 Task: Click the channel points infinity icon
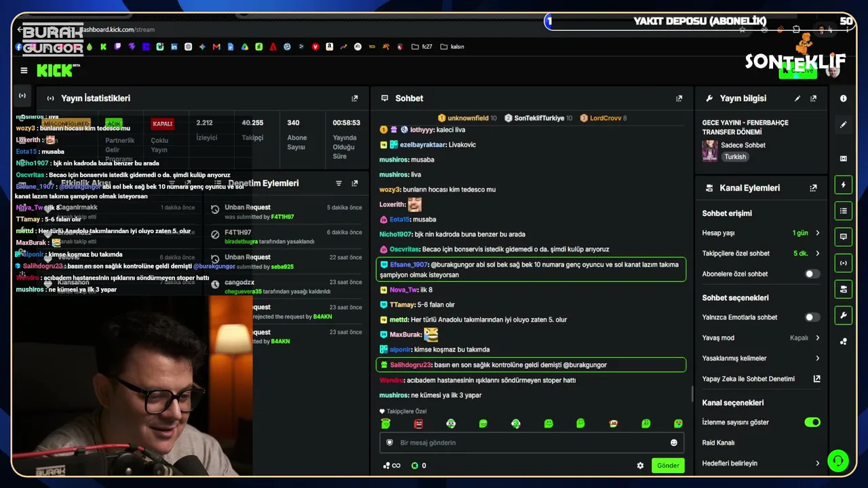[392, 466]
